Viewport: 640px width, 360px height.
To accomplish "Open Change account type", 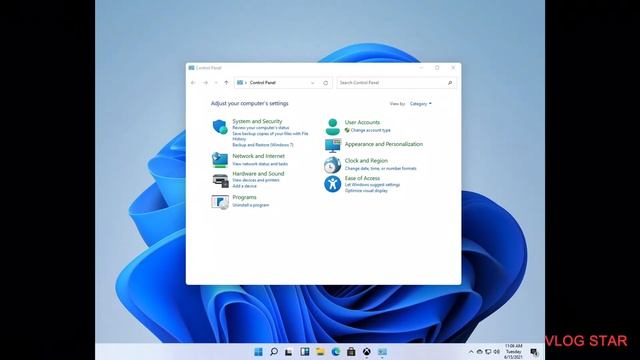I will 370,130.
